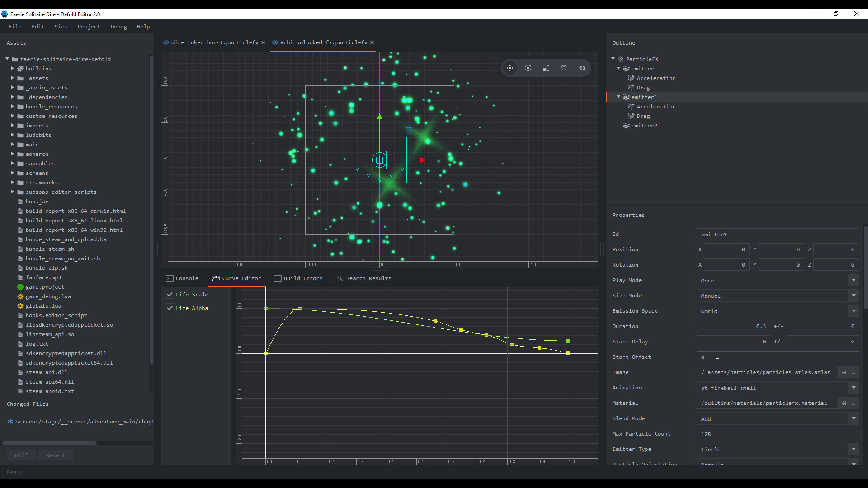Uncheck the Life Scale curve checkbox
Image resolution: width=868 pixels, height=488 pixels.
[x=170, y=294]
